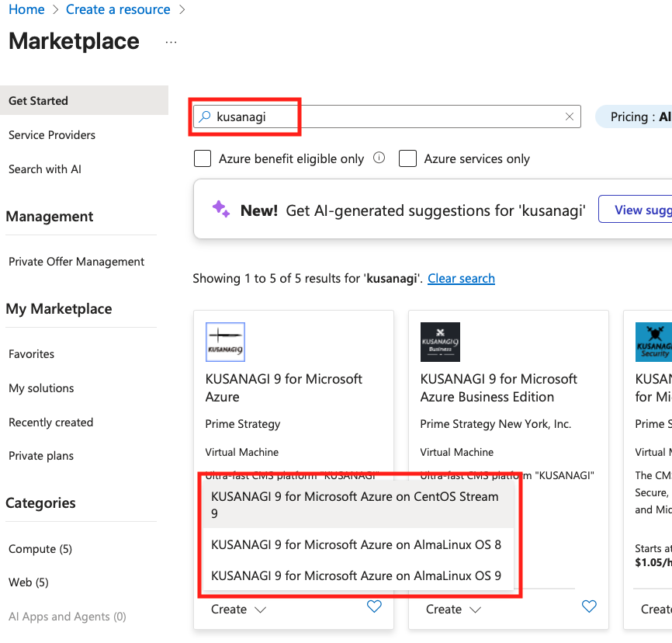The image size is (672, 643).
Task: Expand Create dropdown for Business Edition card
Action: [x=453, y=609]
